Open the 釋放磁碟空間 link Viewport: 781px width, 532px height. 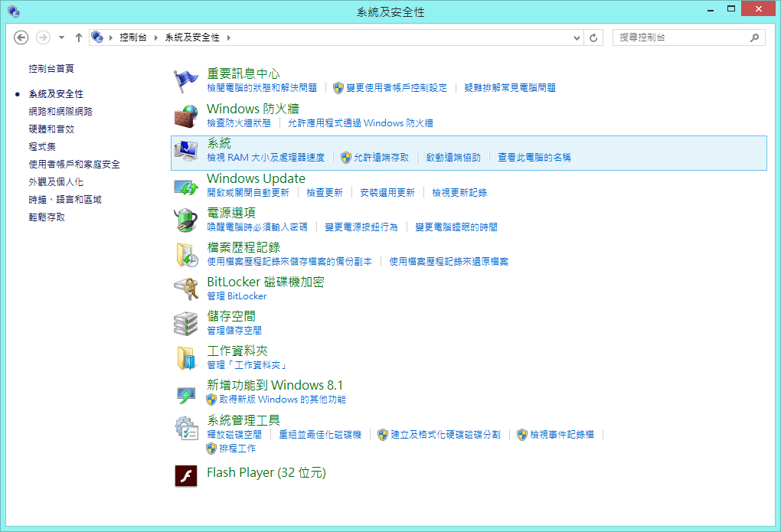[x=234, y=434]
